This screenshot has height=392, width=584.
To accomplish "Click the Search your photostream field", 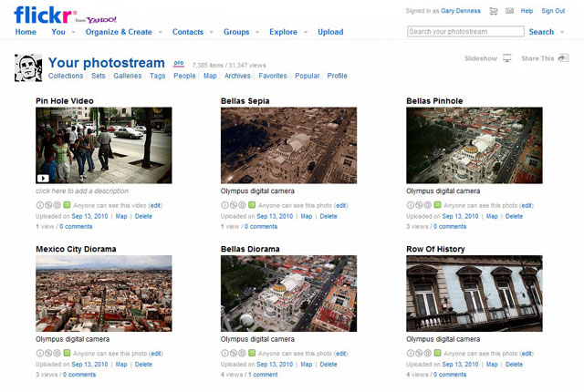I will (x=465, y=31).
